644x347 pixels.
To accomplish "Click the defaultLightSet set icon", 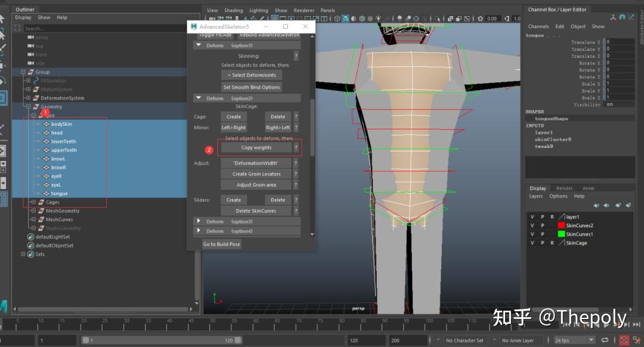I will pos(30,237).
